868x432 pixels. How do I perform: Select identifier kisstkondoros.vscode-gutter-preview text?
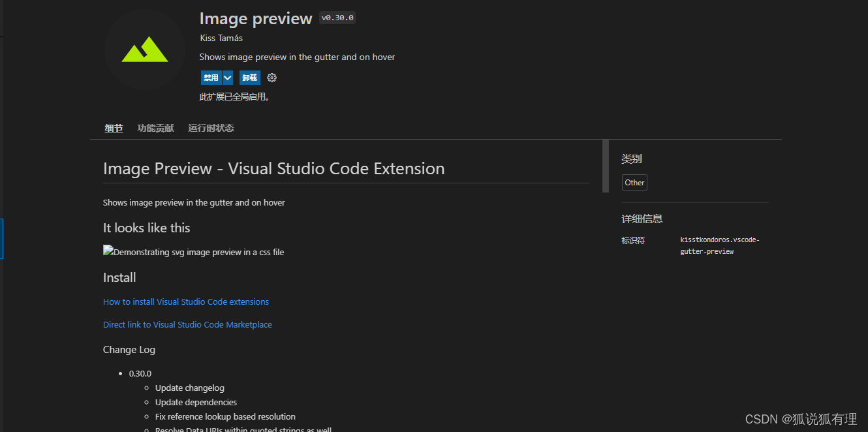pyautogui.click(x=720, y=245)
